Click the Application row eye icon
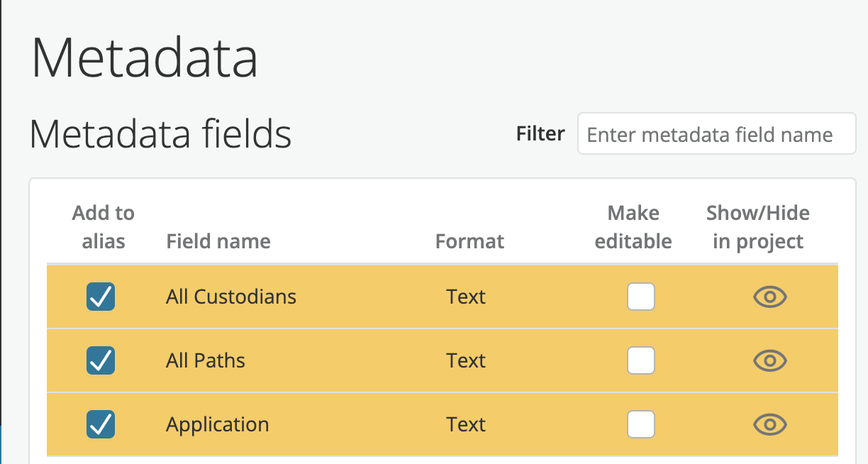Image resolution: width=868 pixels, height=464 pixels. (x=769, y=425)
